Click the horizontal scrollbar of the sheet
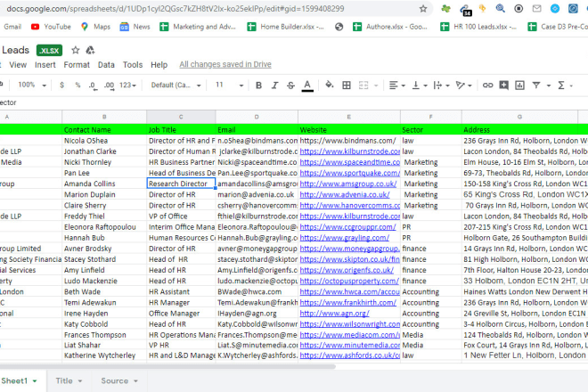The width and height of the screenshot is (588, 392). click(167, 366)
